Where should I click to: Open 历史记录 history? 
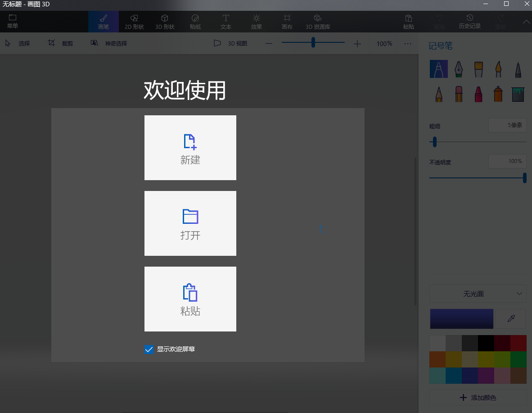tap(470, 22)
